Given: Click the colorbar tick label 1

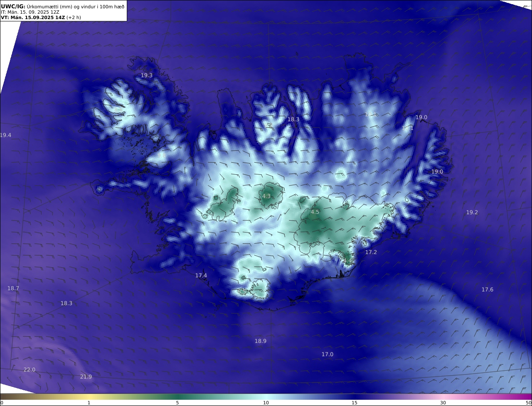Looking at the screenshot, I should tap(89, 403).
